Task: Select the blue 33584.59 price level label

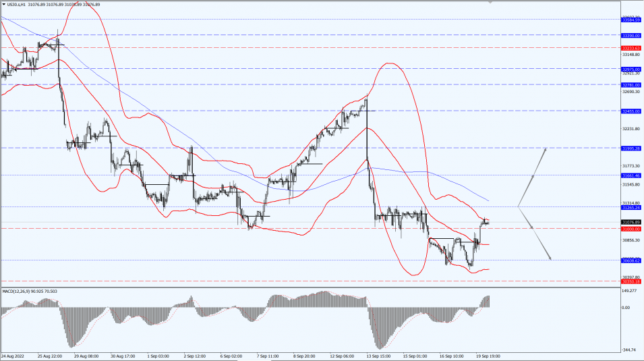Action: coord(631,20)
